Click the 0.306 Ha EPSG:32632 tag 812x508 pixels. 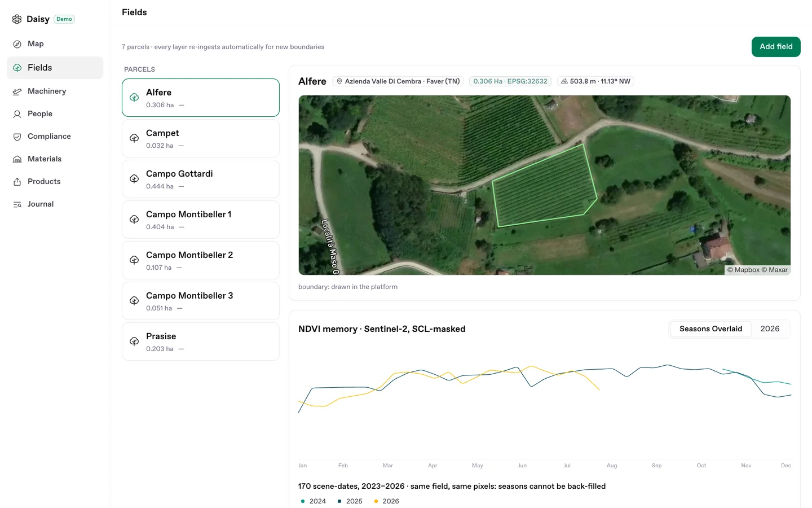(510, 81)
